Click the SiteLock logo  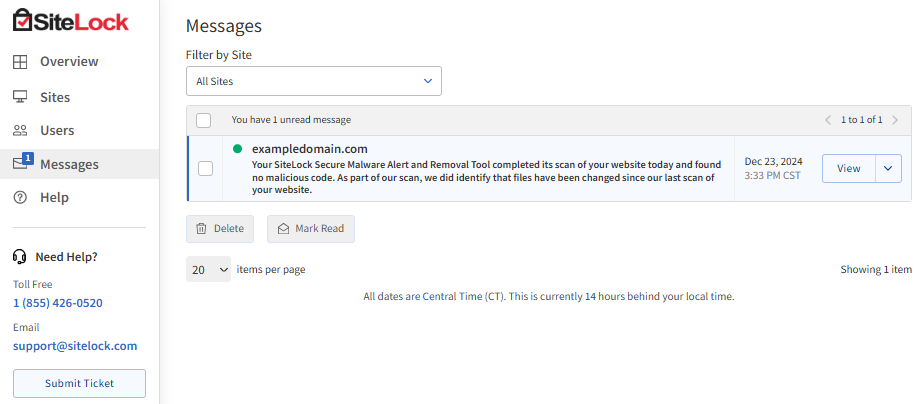(69, 21)
